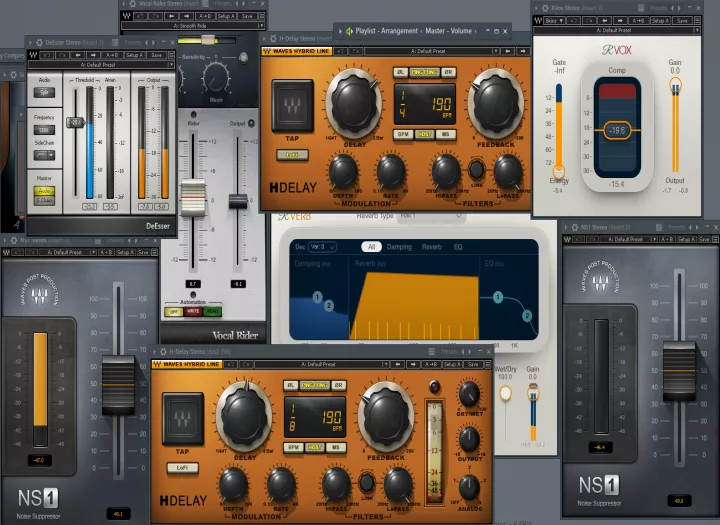This screenshot has height=525, width=720.
Task: Open the DeEsser plugin gear settings
Action: click(39, 42)
